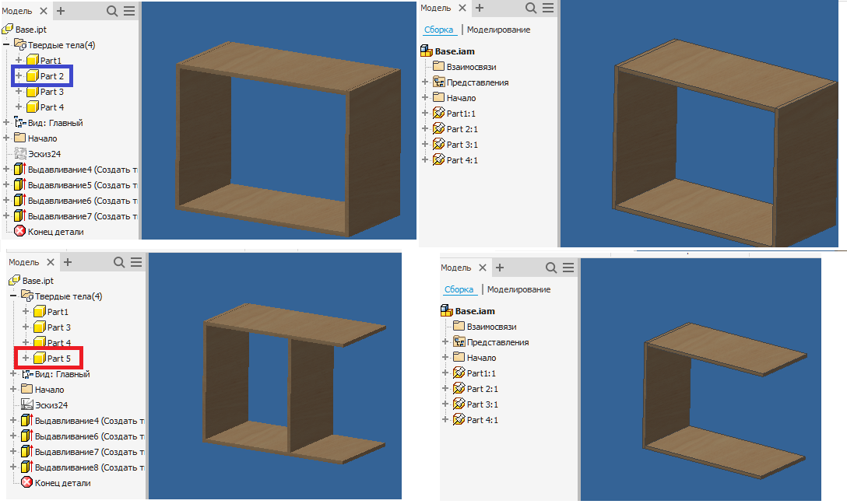Select the Base.iam assembly icon
The height and width of the screenshot is (504, 847).
[427, 51]
